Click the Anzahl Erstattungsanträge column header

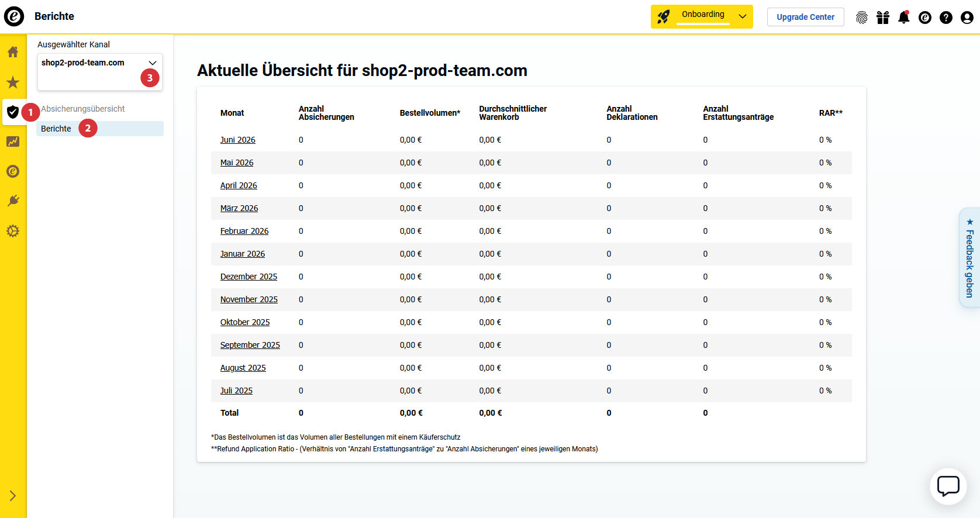pos(739,113)
